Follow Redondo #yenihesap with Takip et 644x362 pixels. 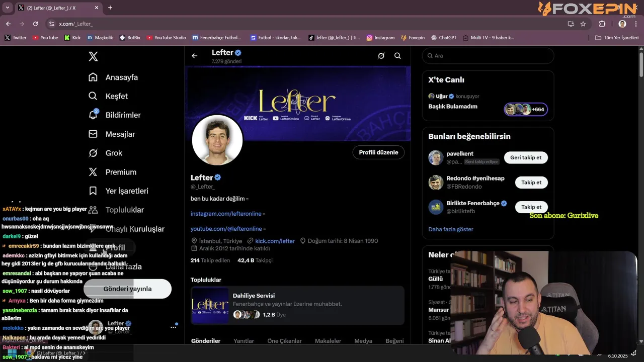coord(531,183)
